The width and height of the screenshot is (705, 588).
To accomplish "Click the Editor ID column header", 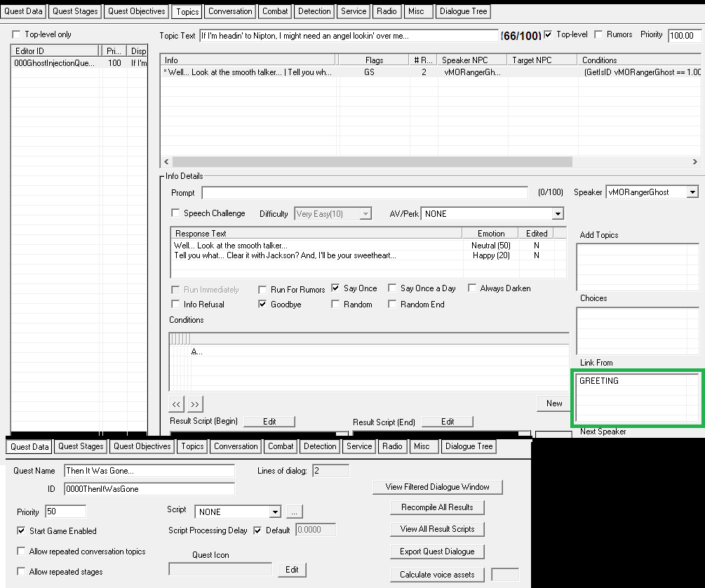I will pos(55,51).
